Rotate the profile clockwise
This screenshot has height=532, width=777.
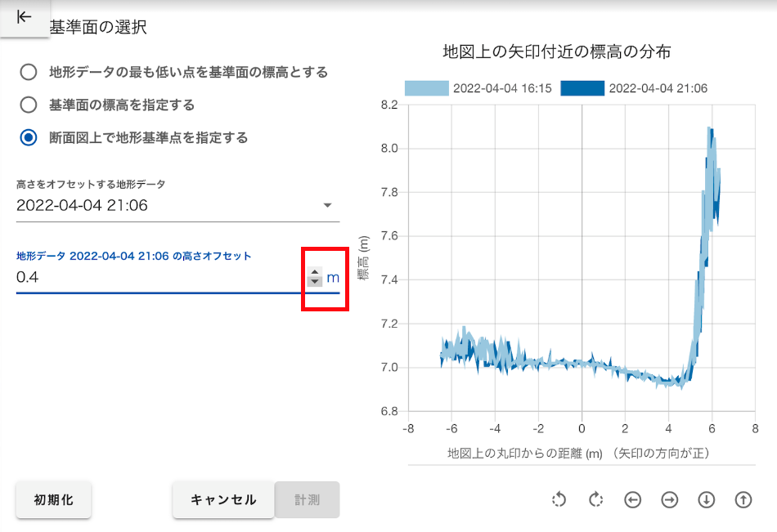tap(596, 499)
